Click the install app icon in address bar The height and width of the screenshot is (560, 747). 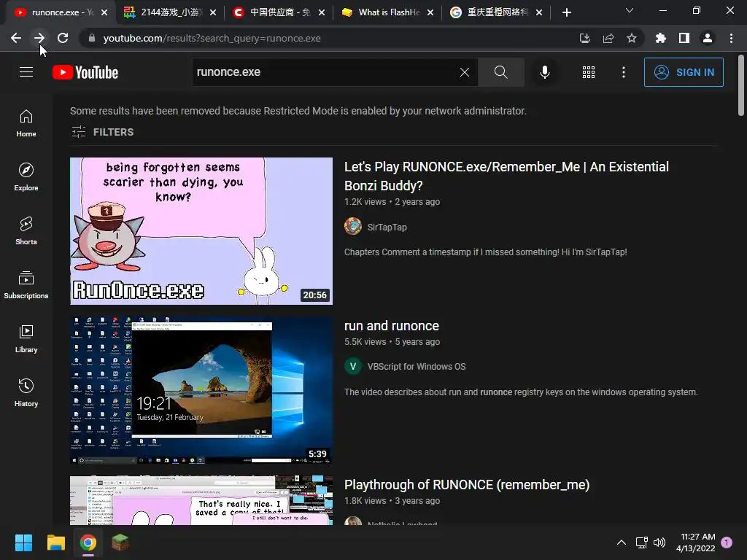(585, 38)
